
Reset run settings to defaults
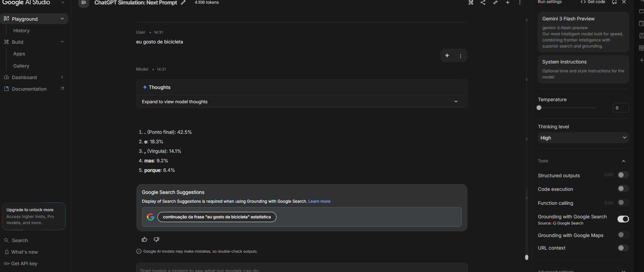[614, 2]
